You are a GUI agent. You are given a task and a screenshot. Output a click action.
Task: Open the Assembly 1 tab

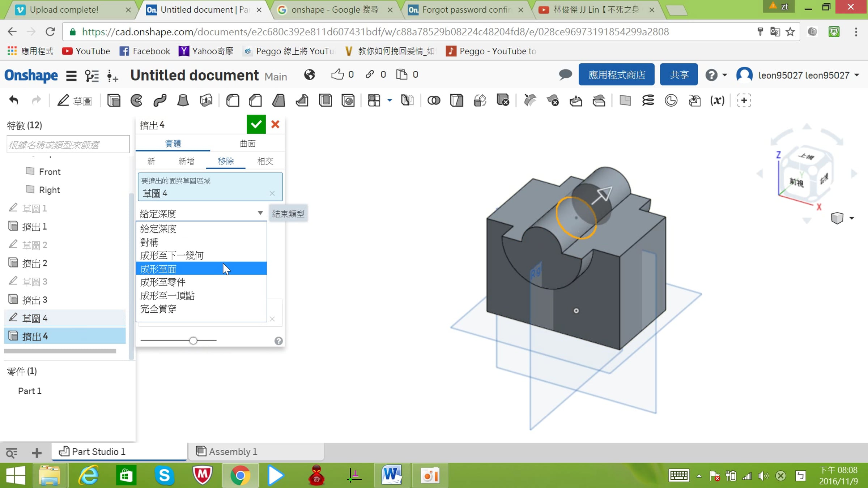[227, 451]
